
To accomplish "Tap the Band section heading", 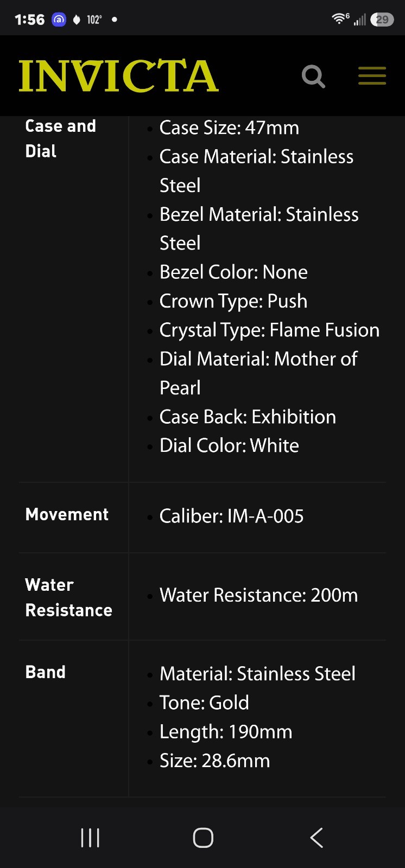I will (46, 672).
